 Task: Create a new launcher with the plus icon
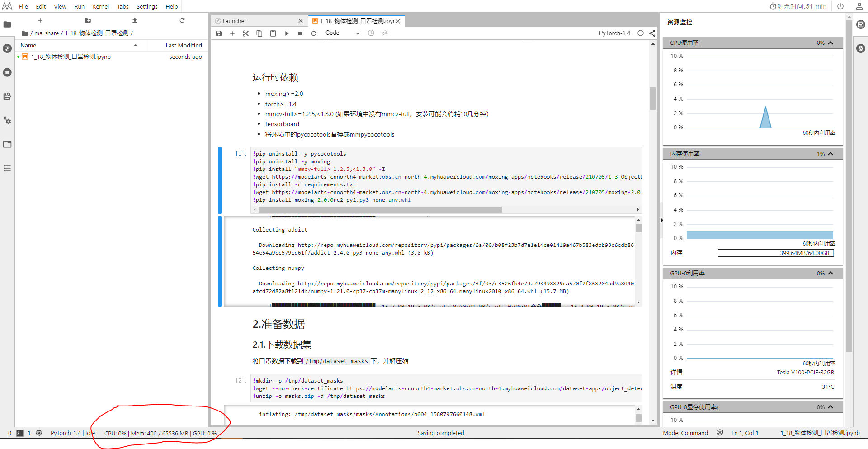click(x=40, y=20)
